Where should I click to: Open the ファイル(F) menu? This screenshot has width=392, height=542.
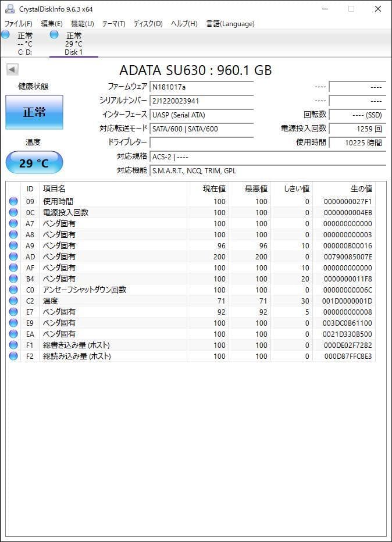coord(19,23)
